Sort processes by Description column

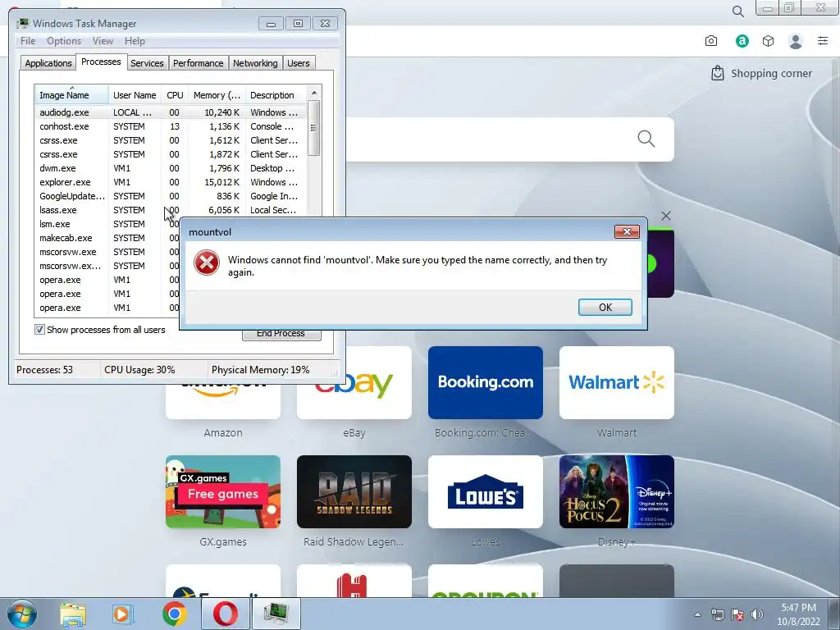point(276,95)
